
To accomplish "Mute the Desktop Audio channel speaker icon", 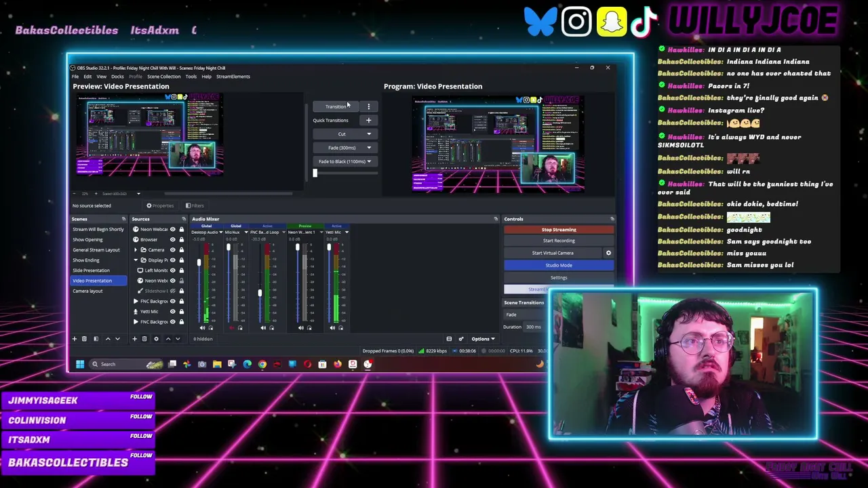I will [202, 328].
